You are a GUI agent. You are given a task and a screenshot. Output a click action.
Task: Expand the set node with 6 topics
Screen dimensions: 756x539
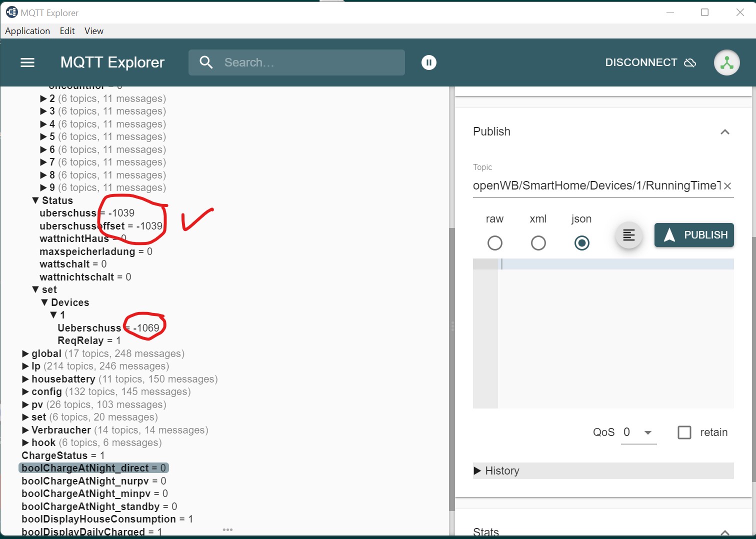25,417
